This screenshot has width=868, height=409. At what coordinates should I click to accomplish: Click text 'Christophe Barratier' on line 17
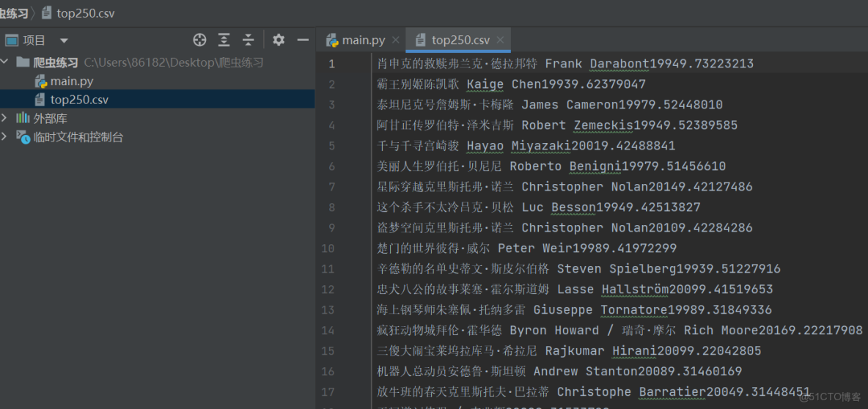(632, 391)
